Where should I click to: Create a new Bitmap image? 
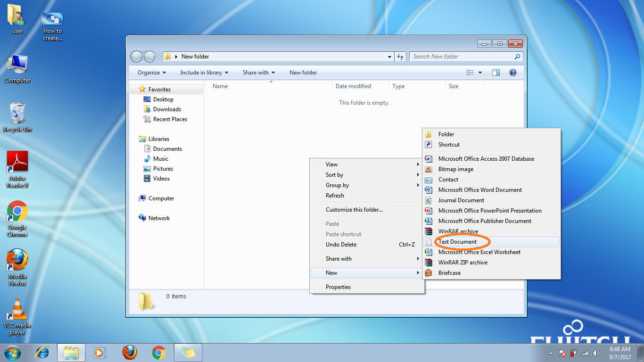[491, 169]
